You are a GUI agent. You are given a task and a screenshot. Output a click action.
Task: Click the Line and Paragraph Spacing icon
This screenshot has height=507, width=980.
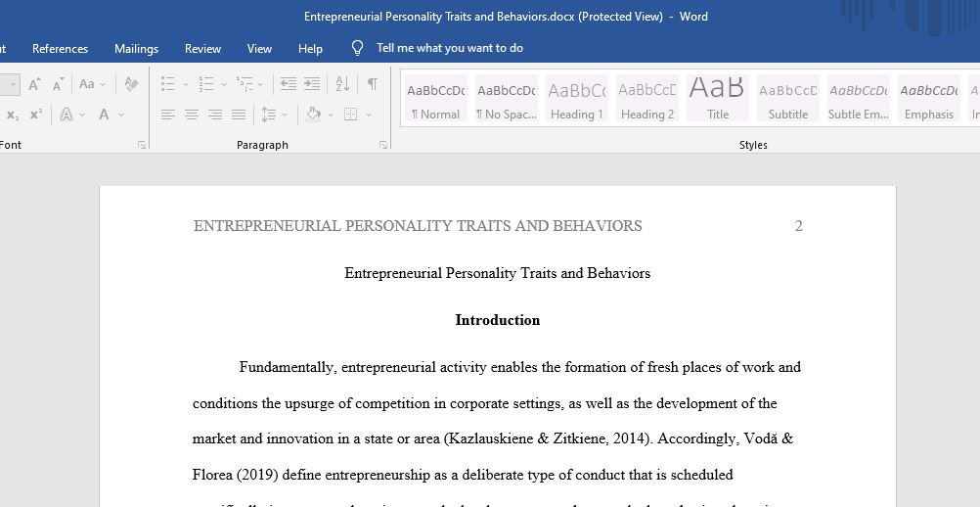(269, 115)
